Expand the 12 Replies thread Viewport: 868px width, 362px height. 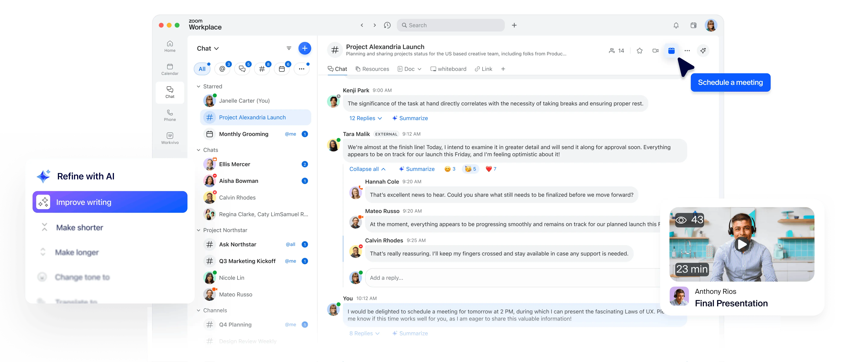[366, 118]
